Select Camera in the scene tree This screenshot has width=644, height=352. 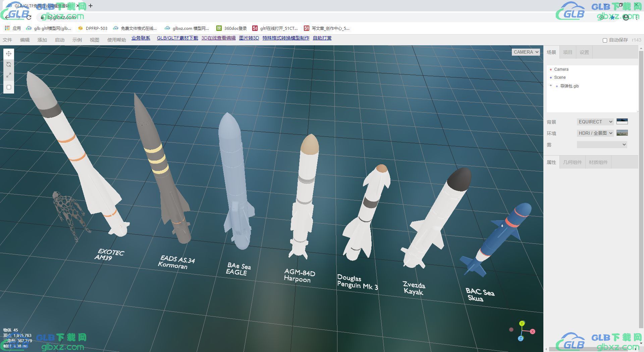coord(561,69)
